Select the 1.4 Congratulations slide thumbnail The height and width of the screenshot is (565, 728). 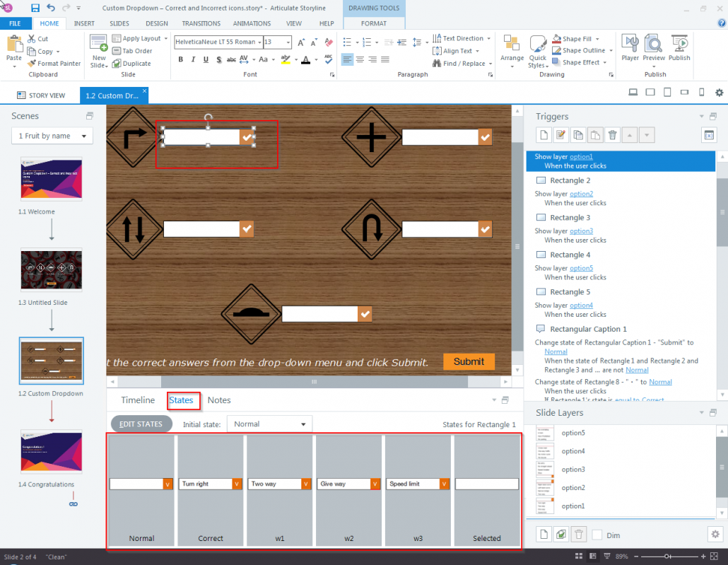tap(51, 451)
